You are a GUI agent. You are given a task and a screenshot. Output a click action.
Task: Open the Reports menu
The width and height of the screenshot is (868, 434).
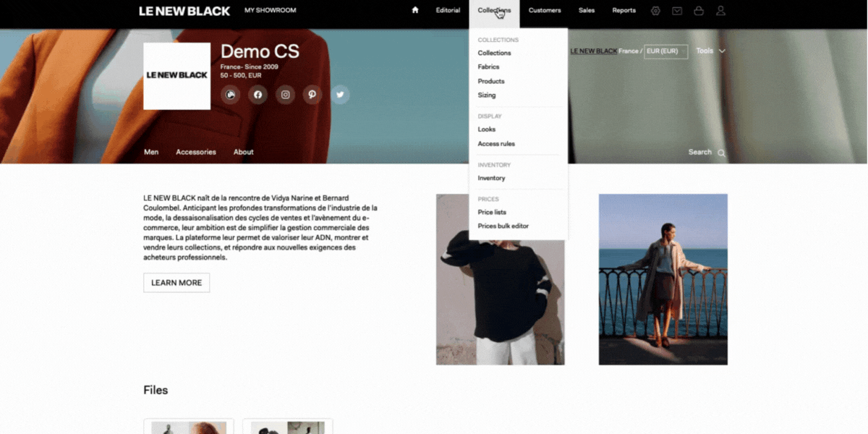click(624, 10)
